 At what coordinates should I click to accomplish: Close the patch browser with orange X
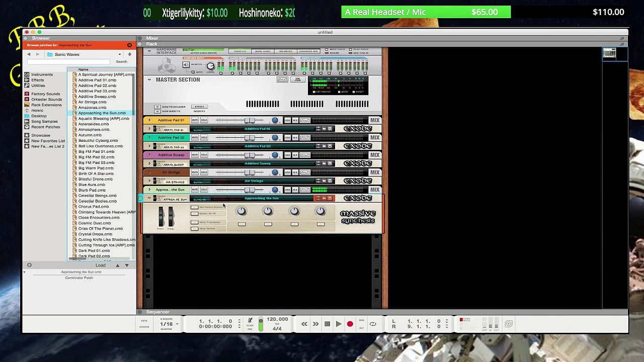coord(129,45)
